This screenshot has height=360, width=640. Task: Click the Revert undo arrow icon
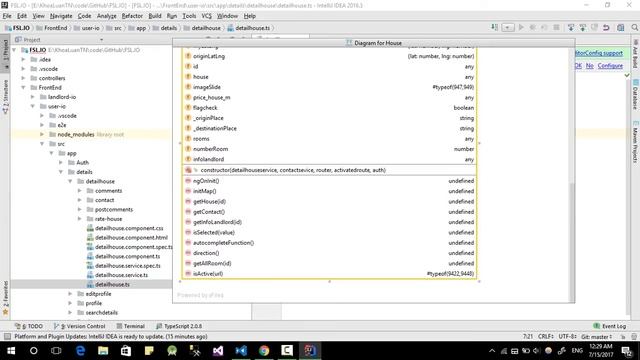606,27
